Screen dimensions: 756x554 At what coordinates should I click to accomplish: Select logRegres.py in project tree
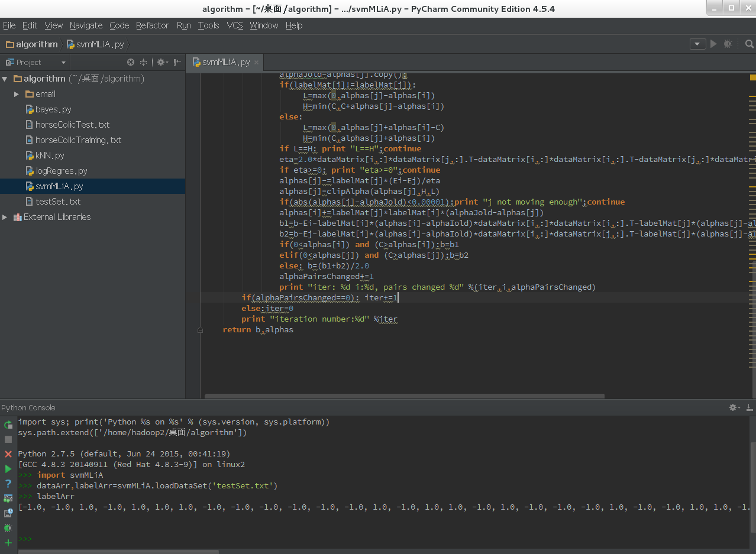point(61,171)
